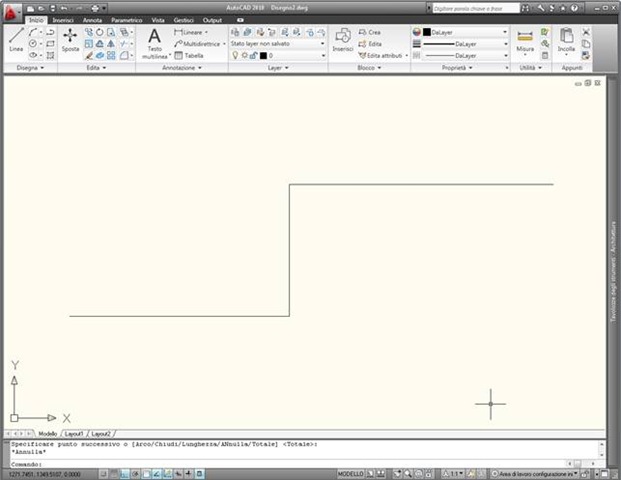The image size is (621, 480).
Task: Select the rectangle drawing tool
Action: pyautogui.click(x=50, y=44)
